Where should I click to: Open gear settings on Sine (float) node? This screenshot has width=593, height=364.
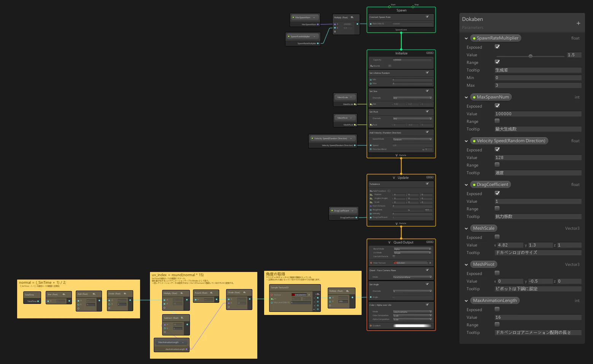[64, 294]
